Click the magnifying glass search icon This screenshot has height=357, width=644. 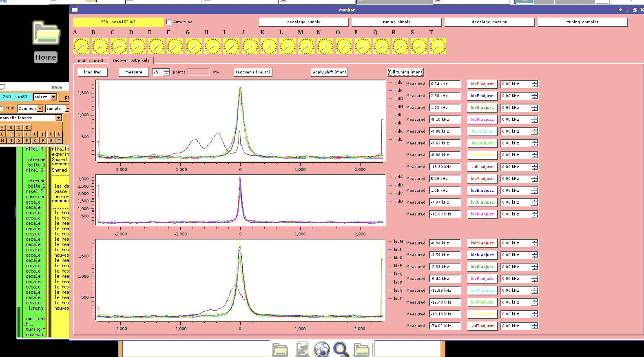tap(341, 350)
